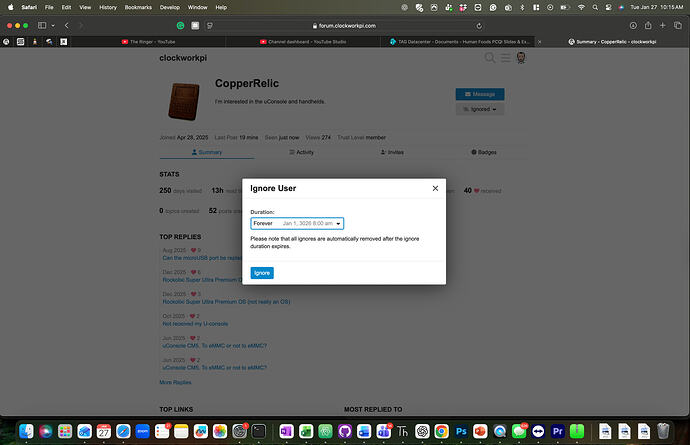Screen dimensions: 690x445
Task: Switch to the Invites tab
Action: (x=392, y=152)
